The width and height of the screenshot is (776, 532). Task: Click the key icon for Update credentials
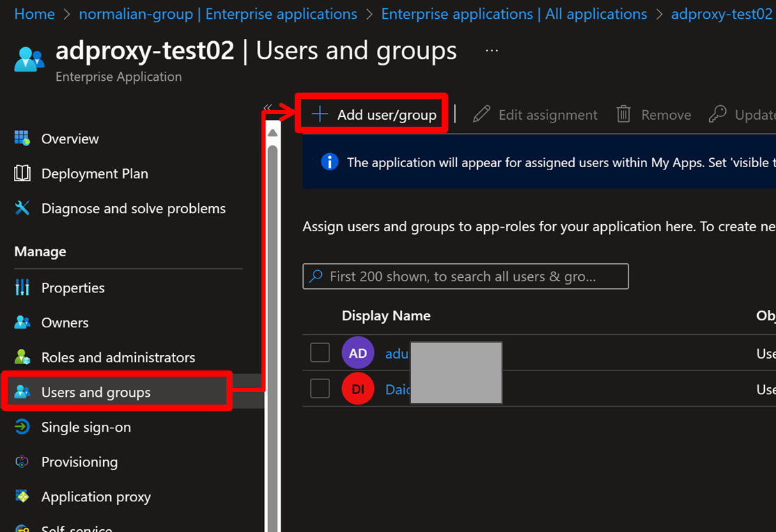717,114
